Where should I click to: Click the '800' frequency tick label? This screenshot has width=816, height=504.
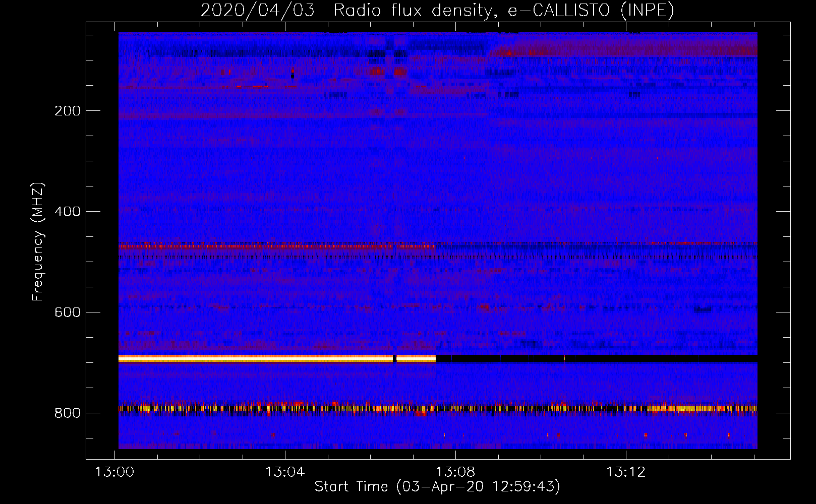point(68,413)
